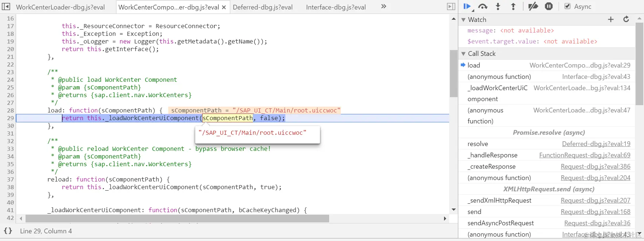644x241 pixels.
Task: Set breakpoint on line number 29
Action: 10,118
